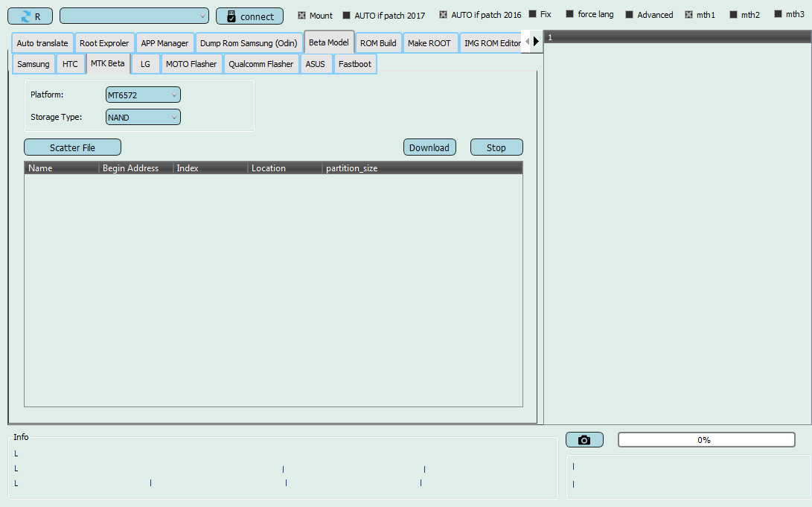Open the Qualcomm Flasher sub-tab
812x507 pixels.
261,64
